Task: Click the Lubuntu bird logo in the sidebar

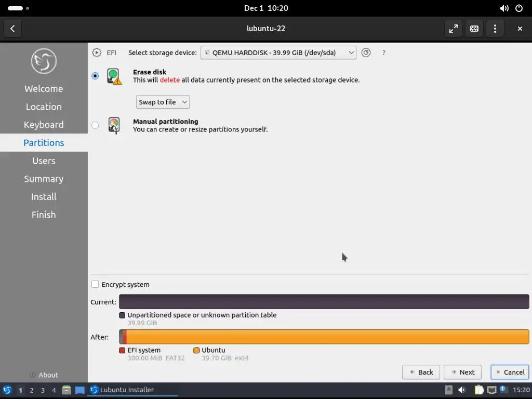Action: (x=44, y=61)
